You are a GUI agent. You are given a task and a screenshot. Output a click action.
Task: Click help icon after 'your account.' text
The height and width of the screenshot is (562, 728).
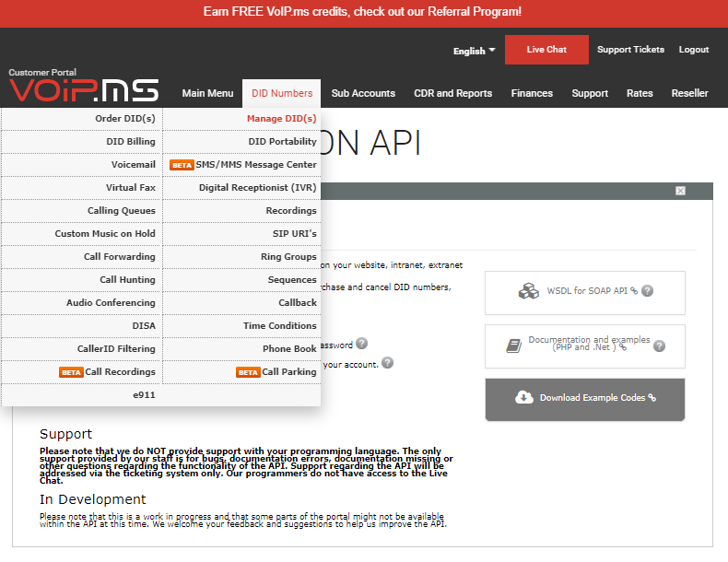(x=389, y=363)
